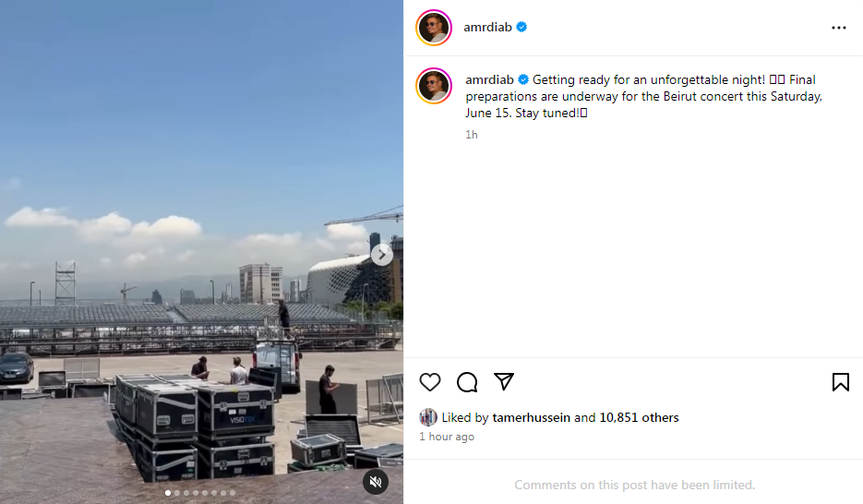
Task: Go to the next slide with the chevron arrow
Action: point(382,256)
